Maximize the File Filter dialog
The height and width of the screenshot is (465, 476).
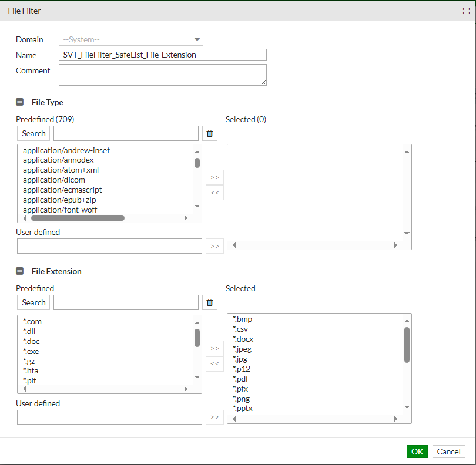pos(467,11)
